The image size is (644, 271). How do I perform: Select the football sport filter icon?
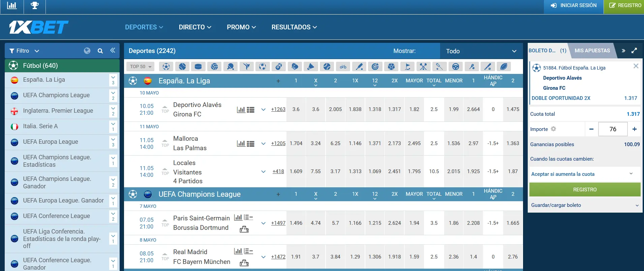pos(166,66)
